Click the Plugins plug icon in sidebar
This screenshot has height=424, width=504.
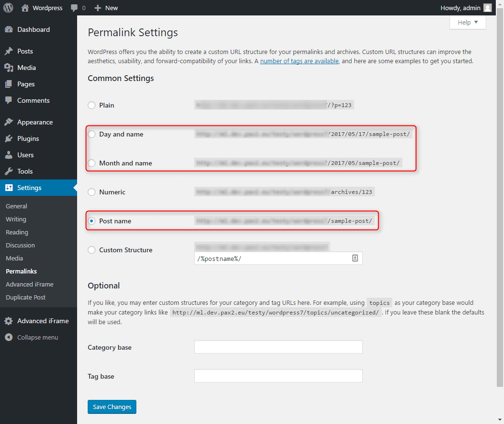[x=9, y=138]
